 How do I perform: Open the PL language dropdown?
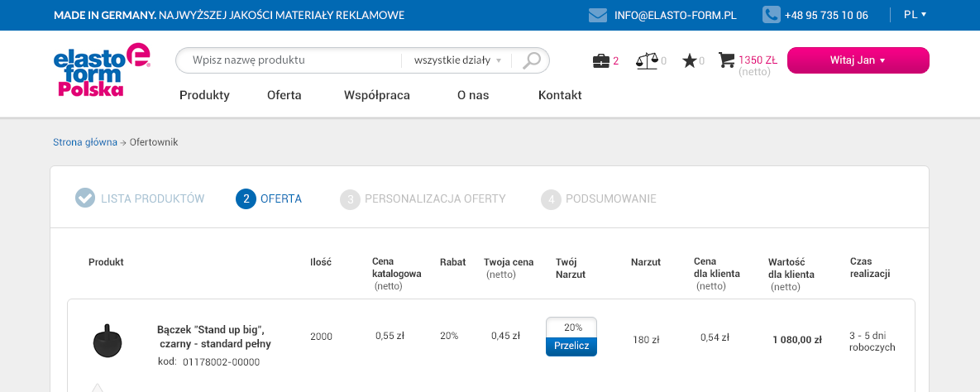coord(915,14)
